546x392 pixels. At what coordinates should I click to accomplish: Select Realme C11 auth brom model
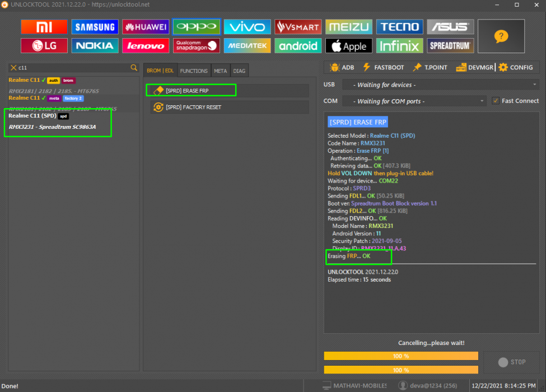pos(73,85)
